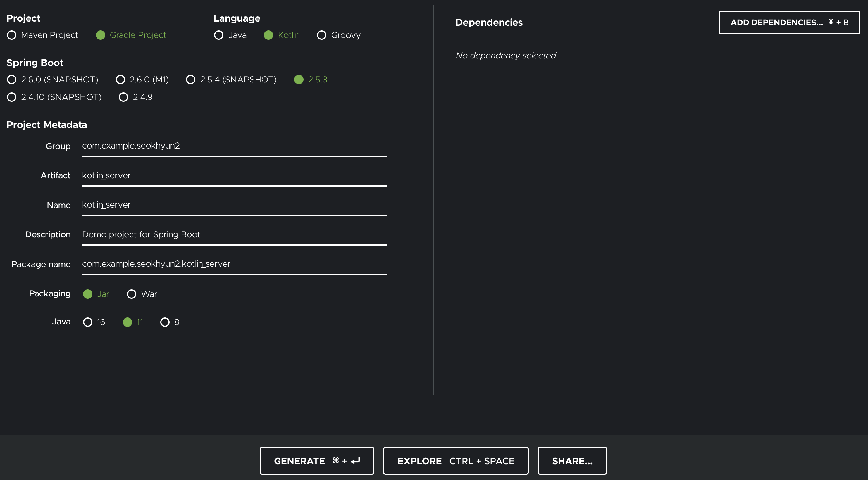The height and width of the screenshot is (480, 868).
Task: Click the Explore button
Action: coord(456,461)
